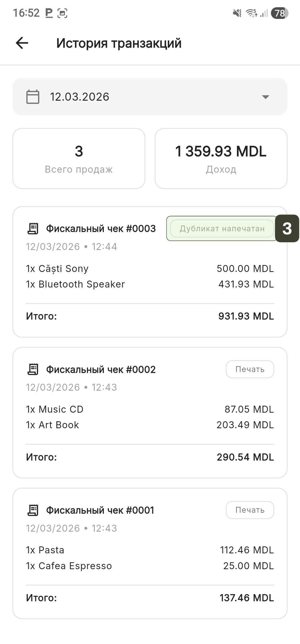Select the Căști Sony line item
Viewport: 300px width, 644px height.
pos(57,269)
